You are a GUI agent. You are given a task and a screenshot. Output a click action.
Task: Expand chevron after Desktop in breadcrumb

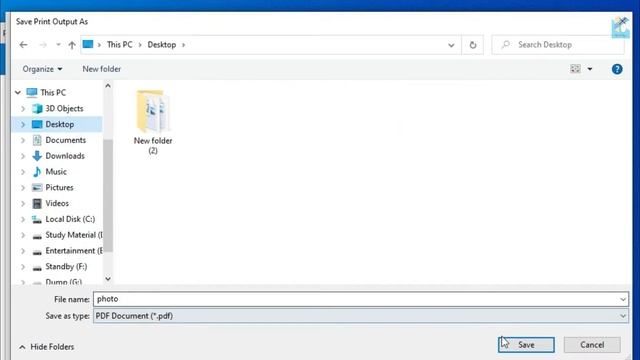[x=183, y=45]
